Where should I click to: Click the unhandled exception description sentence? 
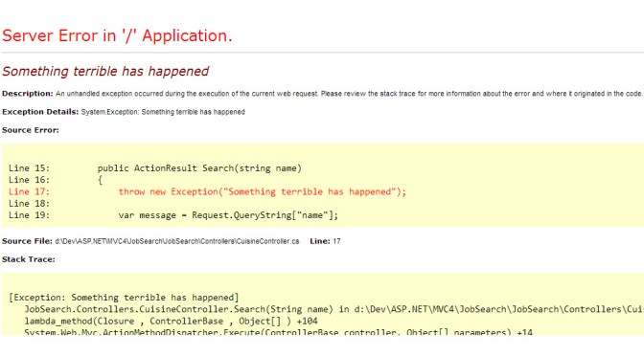click(x=349, y=94)
